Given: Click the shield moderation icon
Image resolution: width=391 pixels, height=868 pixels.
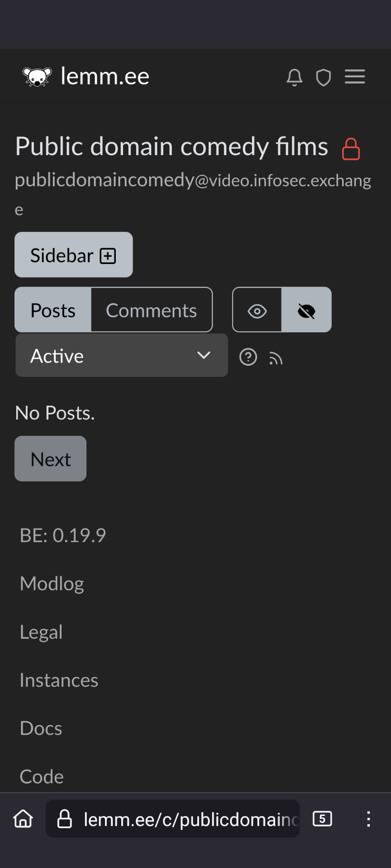Looking at the screenshot, I should tap(323, 77).
